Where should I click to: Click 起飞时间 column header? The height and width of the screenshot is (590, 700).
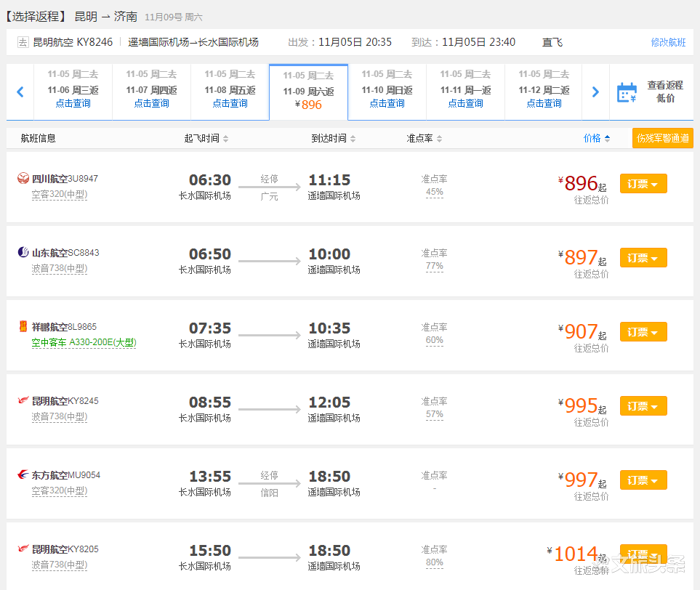[x=202, y=138]
